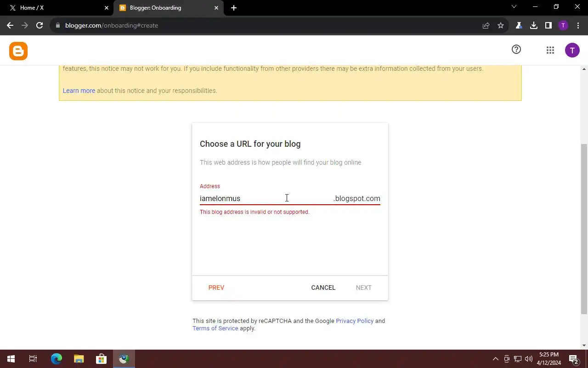This screenshot has height=368, width=588.
Task: Open a new browser tab
Action: pos(234,8)
